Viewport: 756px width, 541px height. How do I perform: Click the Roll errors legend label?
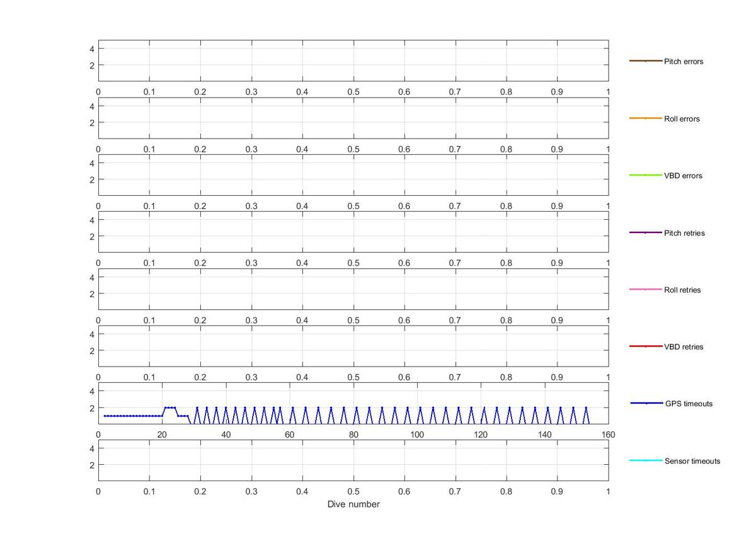coord(682,119)
